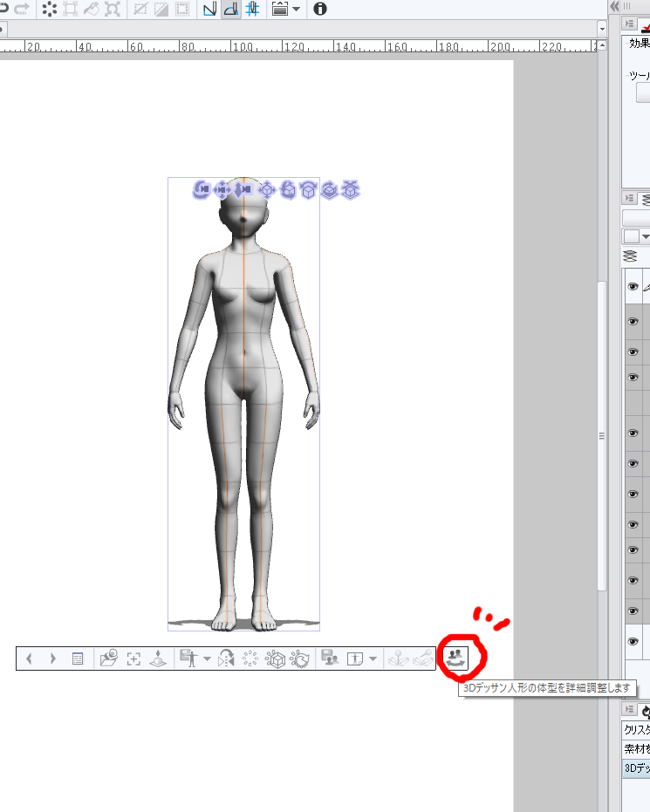
Task: Click the Scale/Rotate transform icon
Action: [x=113, y=9]
